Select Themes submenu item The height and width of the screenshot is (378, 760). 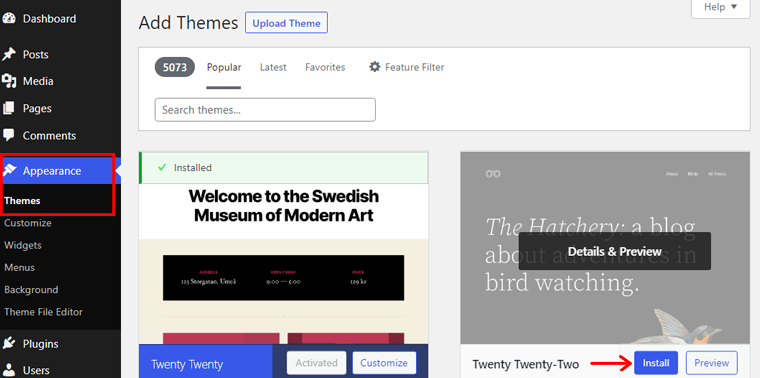(22, 201)
